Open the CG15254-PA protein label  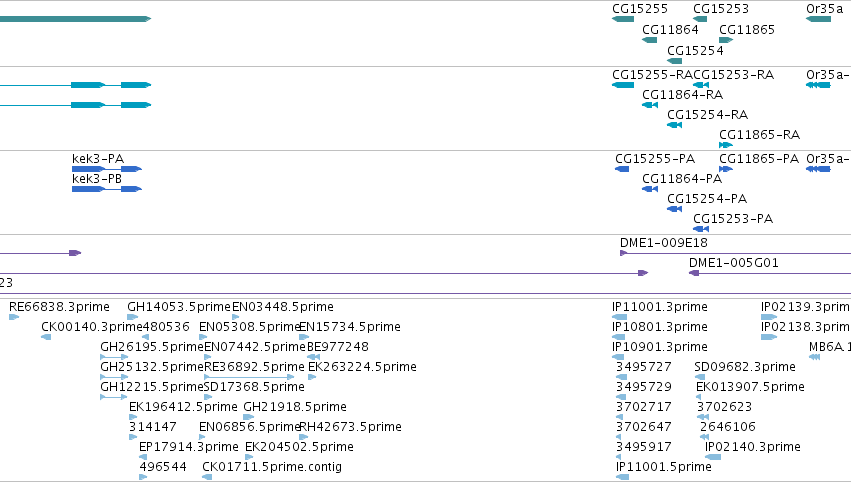coord(707,199)
